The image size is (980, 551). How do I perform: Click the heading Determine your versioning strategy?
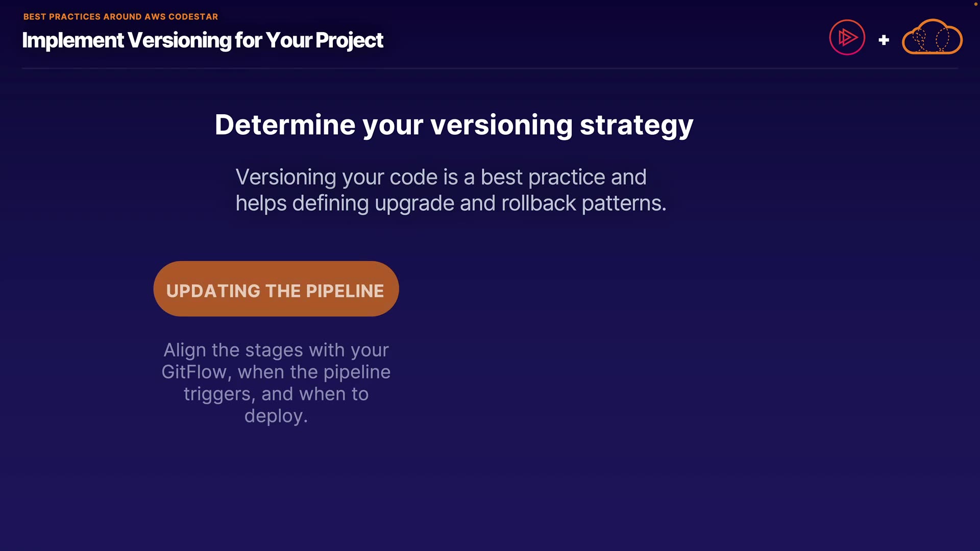454,125
